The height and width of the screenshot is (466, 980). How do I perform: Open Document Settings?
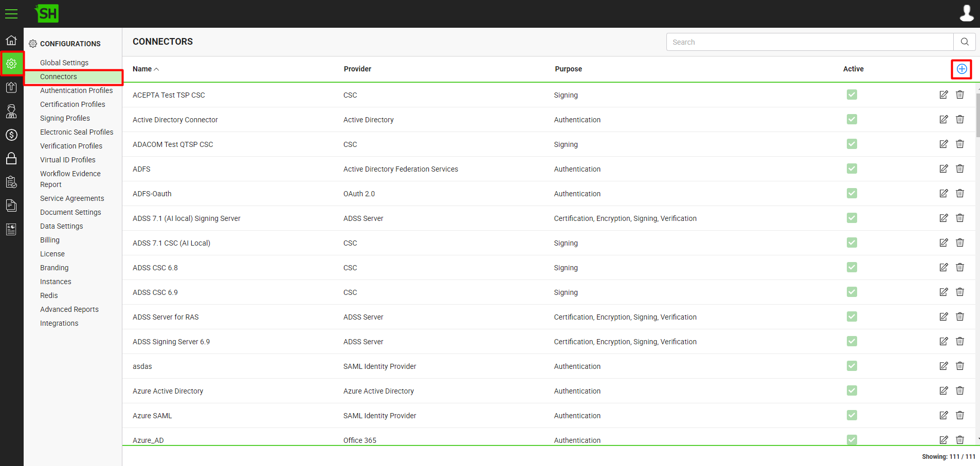(x=70, y=212)
